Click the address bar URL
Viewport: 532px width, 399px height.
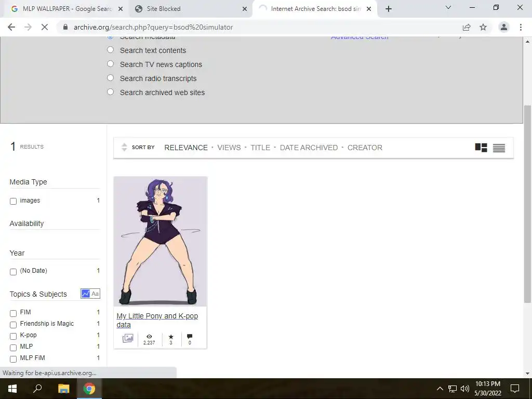coord(153,27)
